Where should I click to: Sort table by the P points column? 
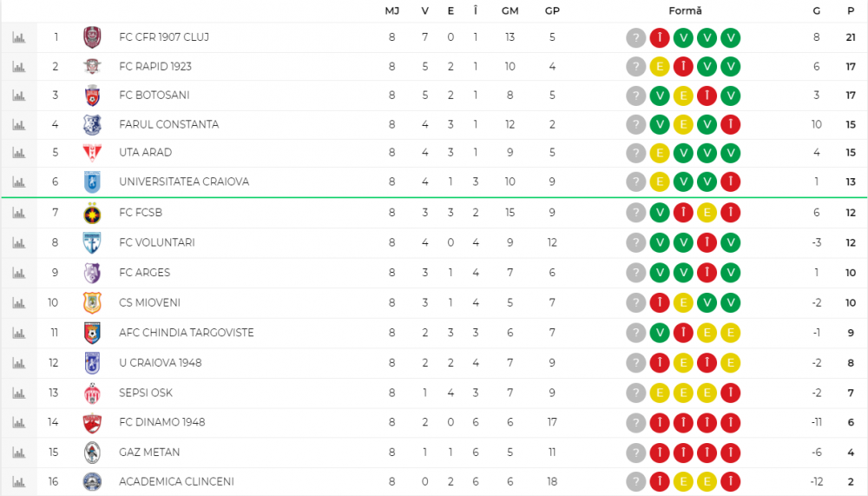851,11
